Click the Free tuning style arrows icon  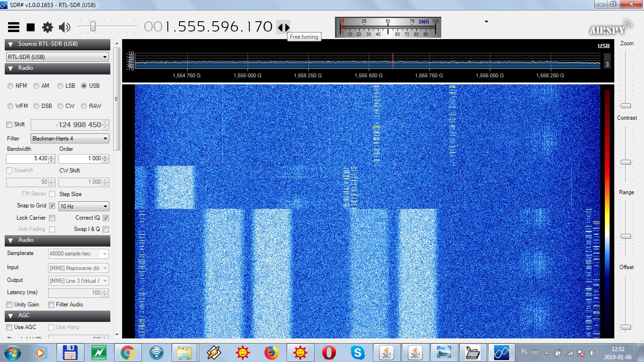[283, 27]
